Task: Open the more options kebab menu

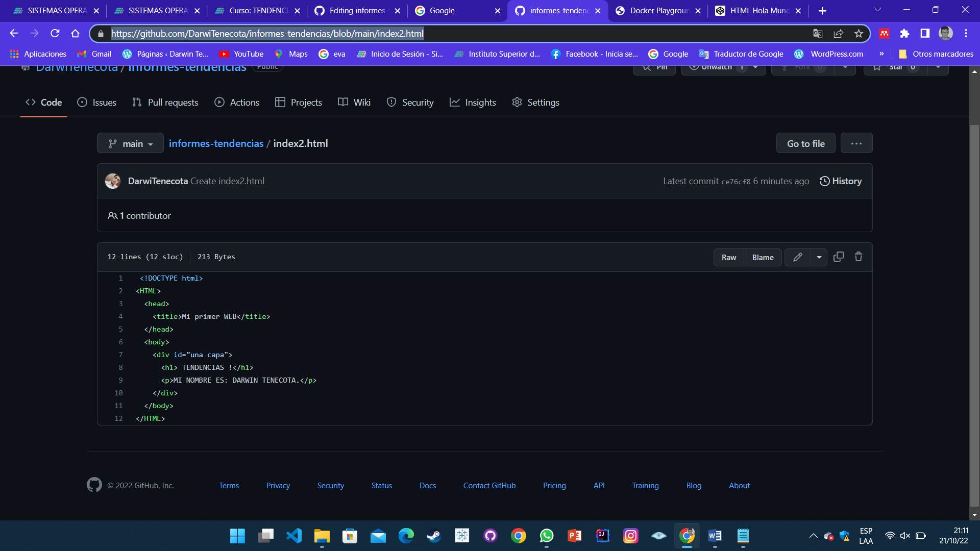Action: 856,143
